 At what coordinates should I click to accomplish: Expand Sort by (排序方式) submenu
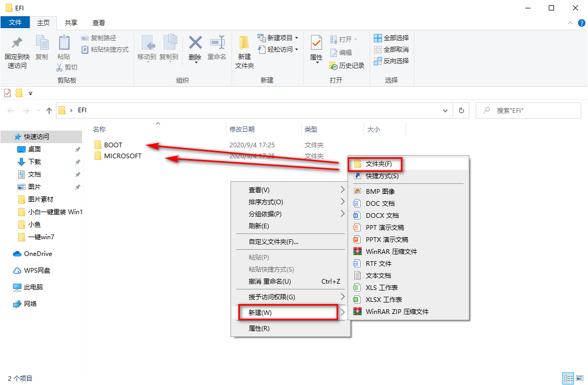342,202
